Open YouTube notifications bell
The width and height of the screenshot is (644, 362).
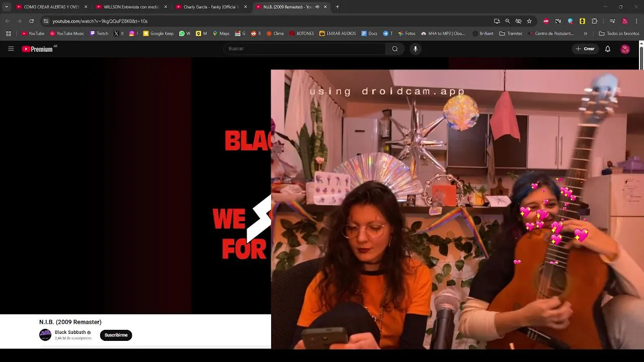(608, 49)
